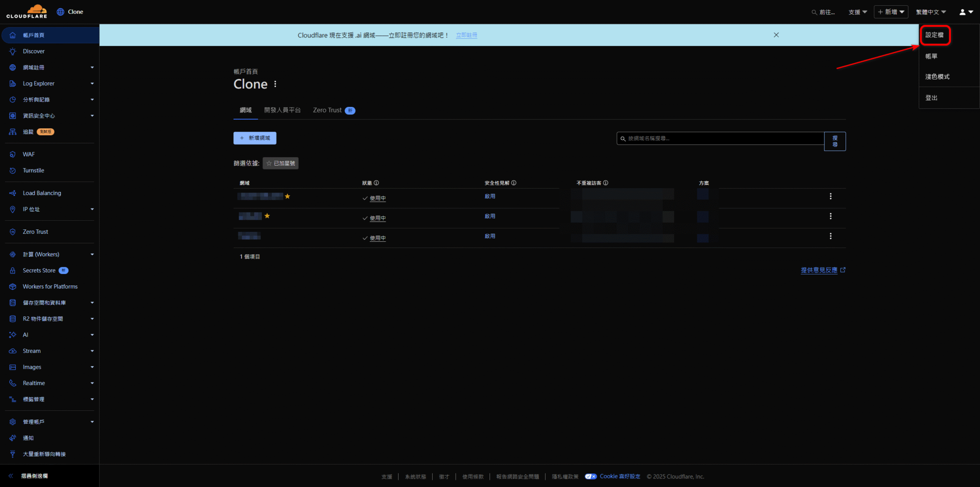
Task: Star the third domain in the list
Action: (x=267, y=236)
